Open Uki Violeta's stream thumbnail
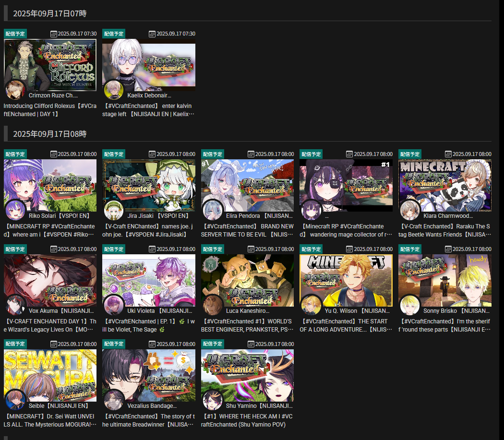 pos(148,280)
